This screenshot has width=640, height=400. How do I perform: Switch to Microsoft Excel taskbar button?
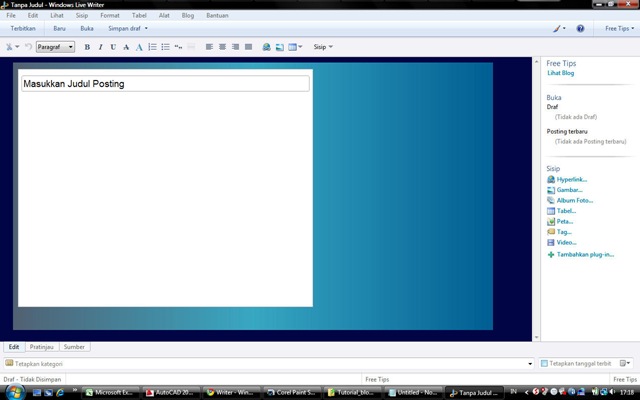(x=111, y=393)
